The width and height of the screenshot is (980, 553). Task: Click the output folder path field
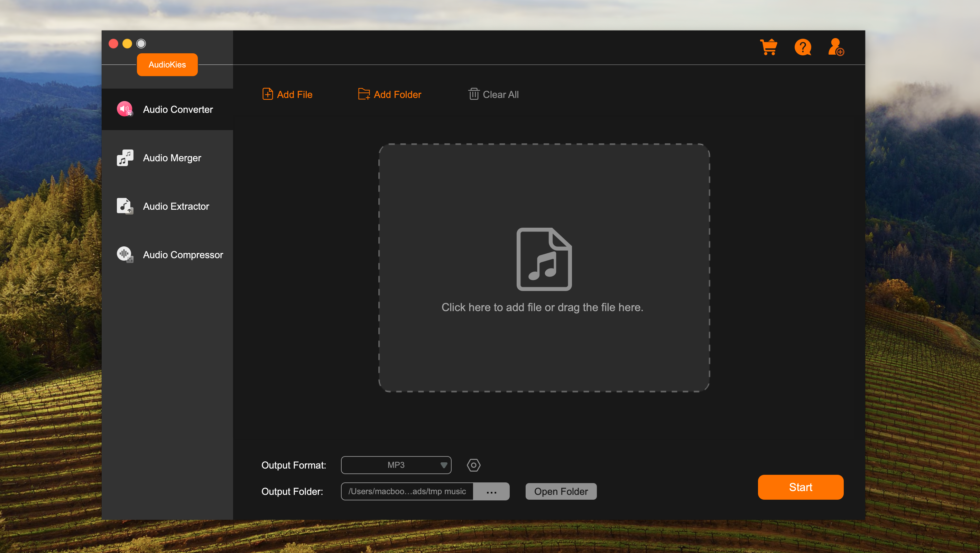pyautogui.click(x=407, y=491)
